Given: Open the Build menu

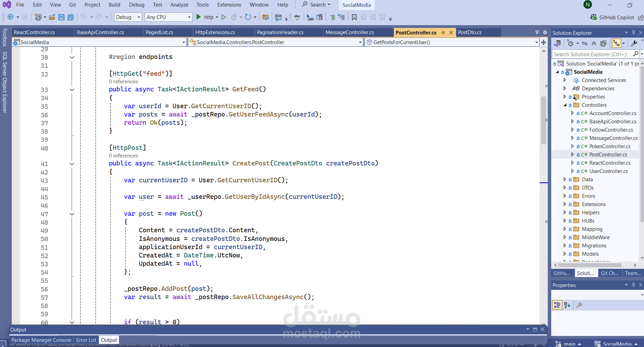Looking at the screenshot, I should [115, 5].
